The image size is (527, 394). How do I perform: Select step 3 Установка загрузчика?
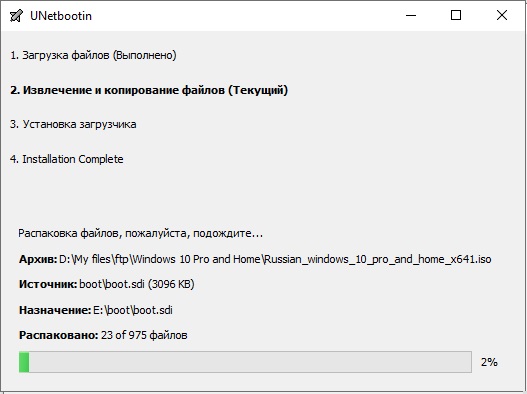(73, 124)
